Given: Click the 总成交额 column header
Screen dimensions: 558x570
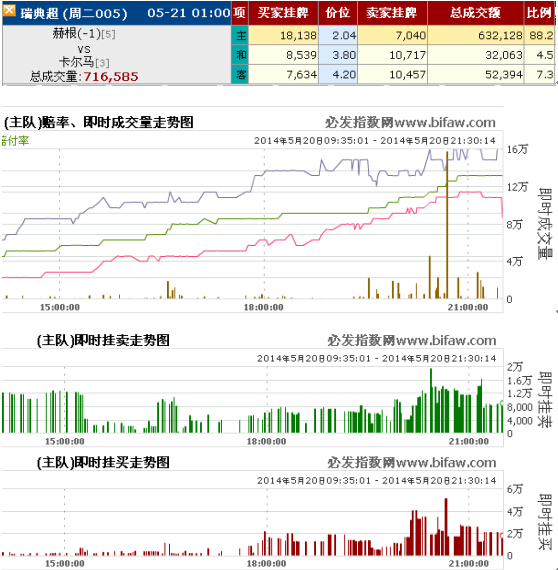Looking at the screenshot, I should [x=475, y=13].
